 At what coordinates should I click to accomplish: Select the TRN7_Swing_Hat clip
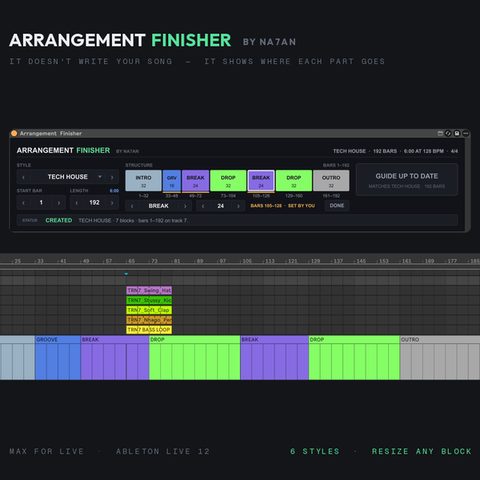click(x=149, y=290)
